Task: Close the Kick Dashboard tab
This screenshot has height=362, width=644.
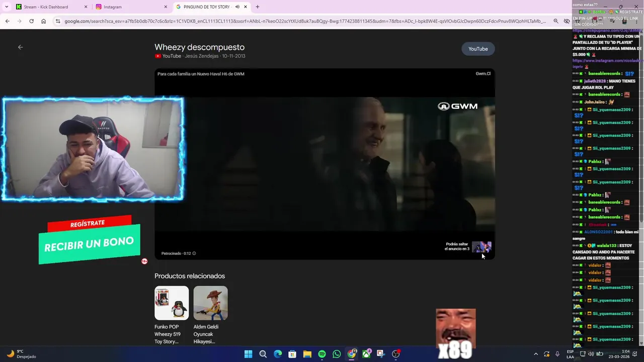Action: tap(86, 7)
